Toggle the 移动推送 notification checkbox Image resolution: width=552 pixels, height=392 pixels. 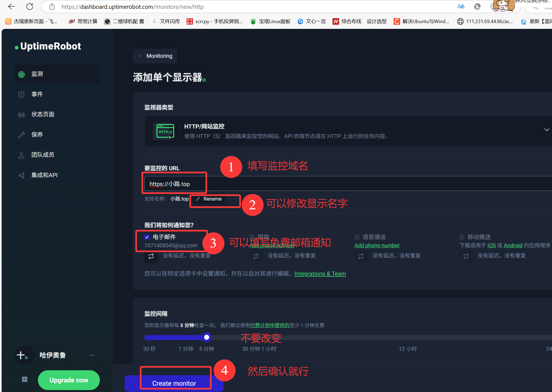click(x=462, y=237)
